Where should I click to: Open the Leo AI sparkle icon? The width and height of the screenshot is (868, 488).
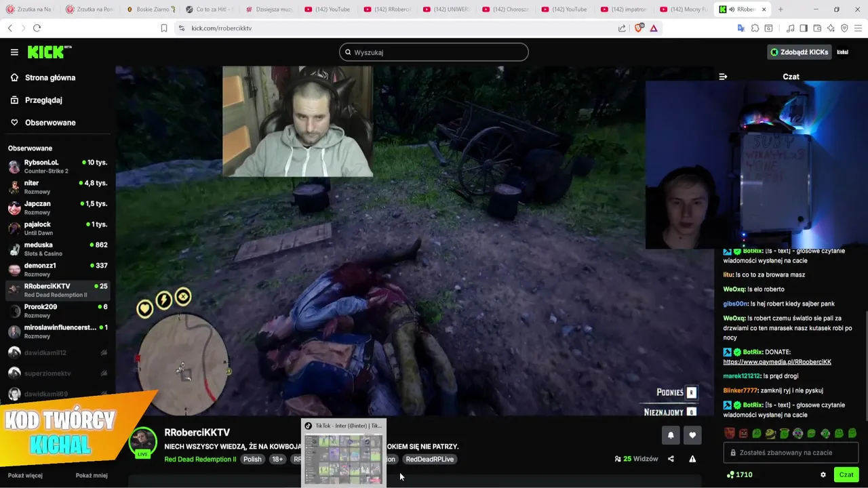tap(831, 28)
